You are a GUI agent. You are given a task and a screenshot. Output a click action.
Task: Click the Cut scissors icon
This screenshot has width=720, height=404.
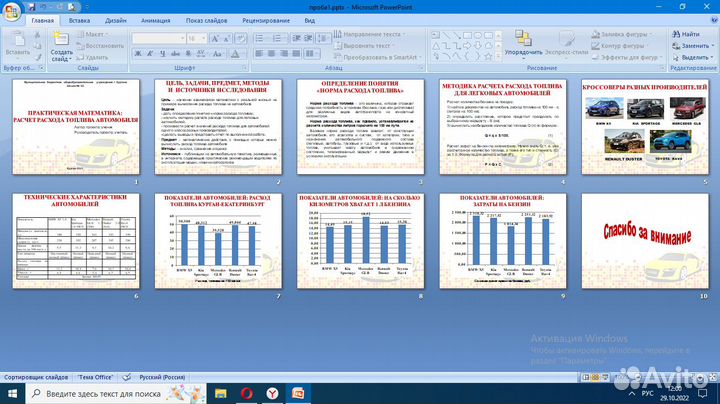(x=38, y=34)
